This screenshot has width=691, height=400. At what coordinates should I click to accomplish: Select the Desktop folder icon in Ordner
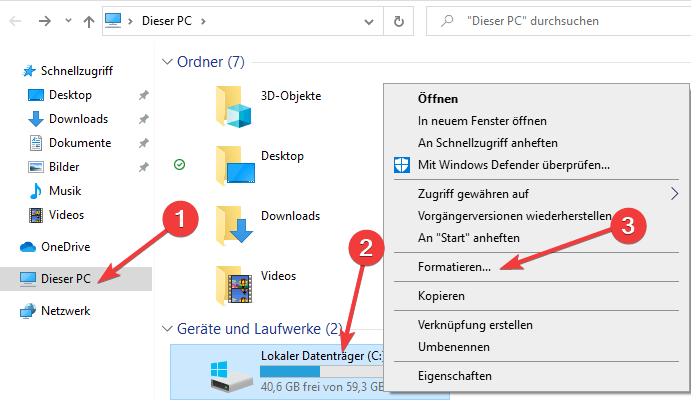235,165
